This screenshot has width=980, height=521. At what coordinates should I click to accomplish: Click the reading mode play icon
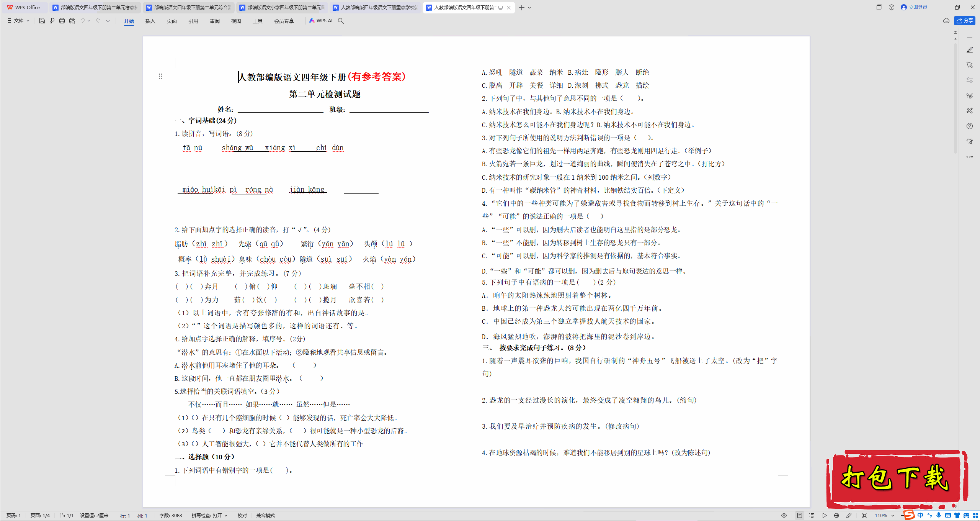click(x=824, y=516)
